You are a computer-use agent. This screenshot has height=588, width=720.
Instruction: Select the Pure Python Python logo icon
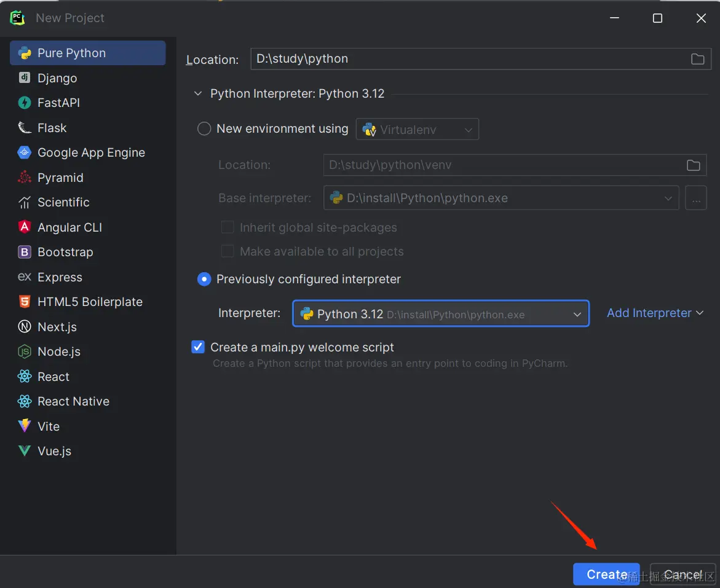coord(25,53)
